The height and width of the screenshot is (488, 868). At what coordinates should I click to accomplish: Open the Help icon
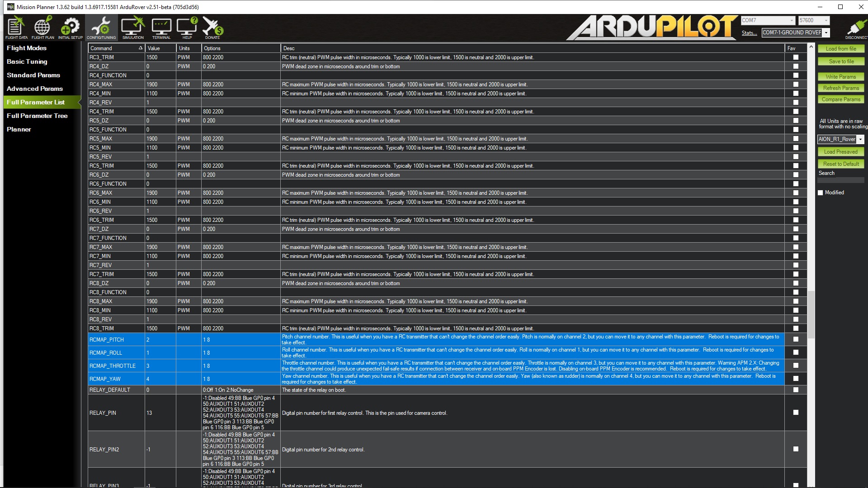(187, 27)
